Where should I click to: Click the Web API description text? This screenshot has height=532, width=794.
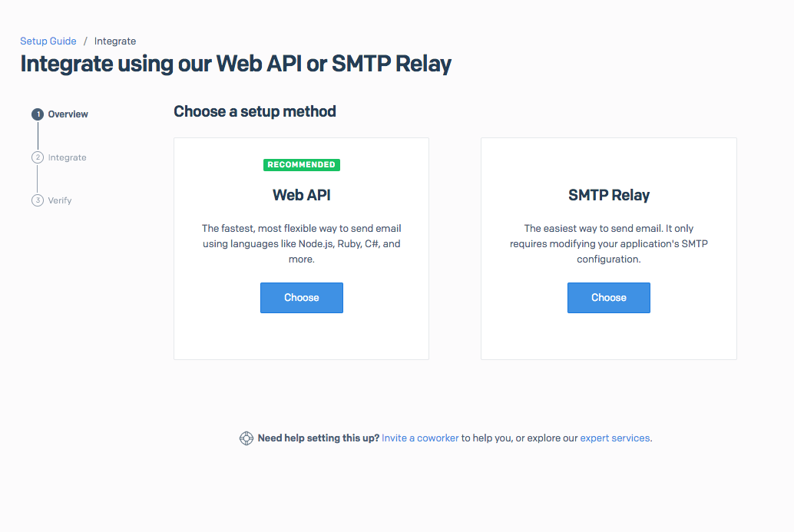(302, 243)
